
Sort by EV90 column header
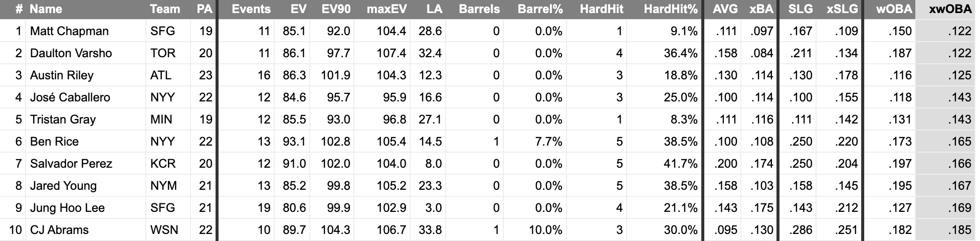point(336,9)
